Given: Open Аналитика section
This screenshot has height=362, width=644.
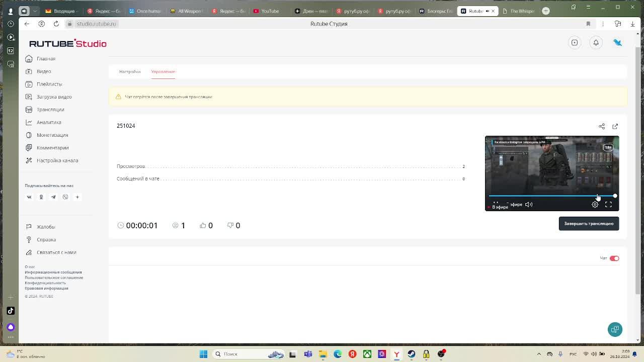Looking at the screenshot, I should pyautogui.click(x=43, y=122).
